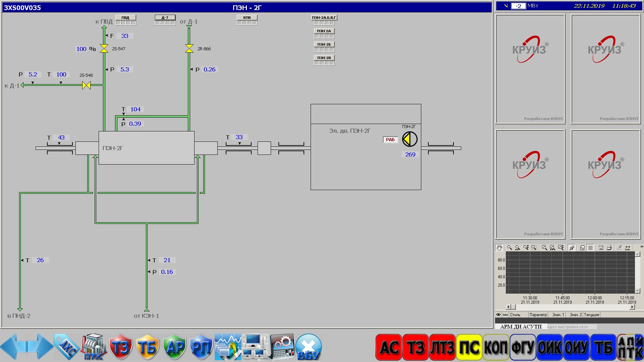Click the Параметр column header
This screenshot has height=362, width=644.
[x=538, y=315]
